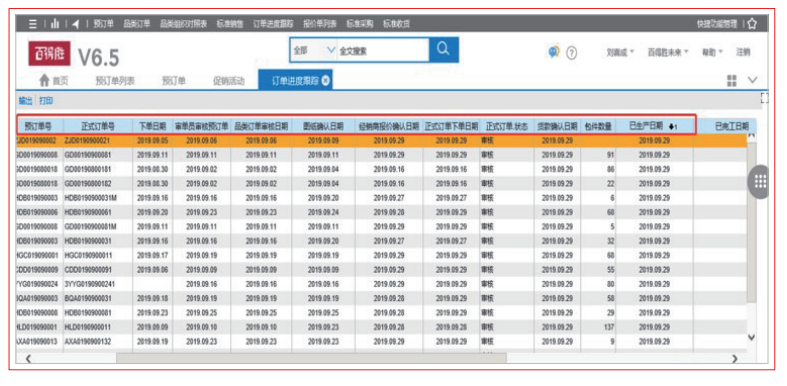Switch to the 促销活动 tab

(x=228, y=81)
